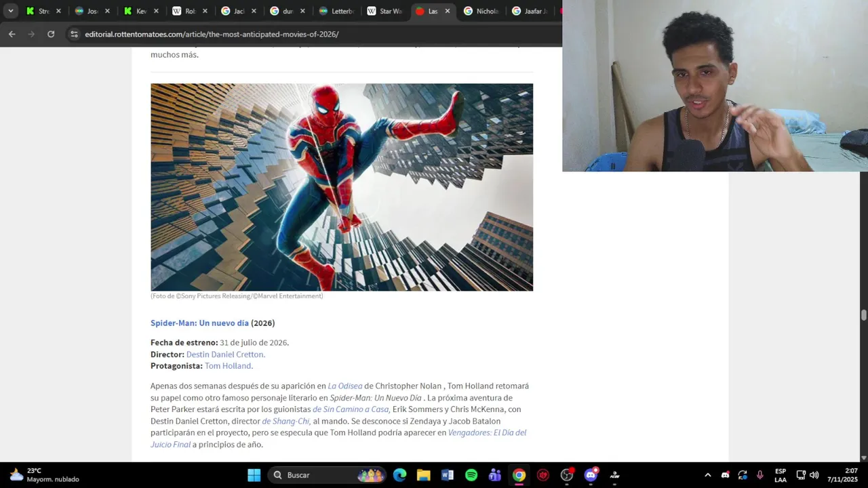Image resolution: width=868 pixels, height=488 pixels.
Task: View site information icon in address bar
Action: pos(74,34)
